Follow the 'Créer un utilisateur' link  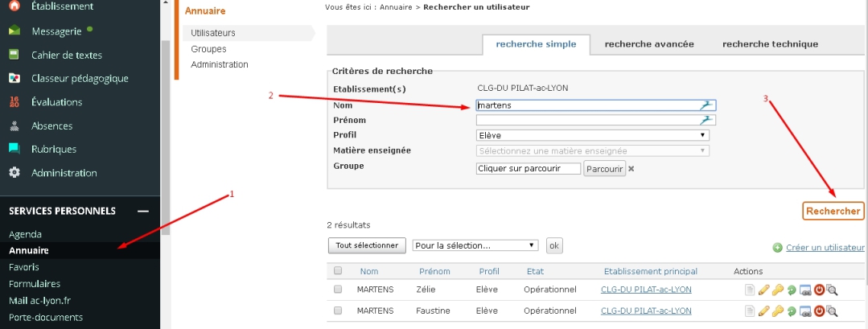(825, 248)
